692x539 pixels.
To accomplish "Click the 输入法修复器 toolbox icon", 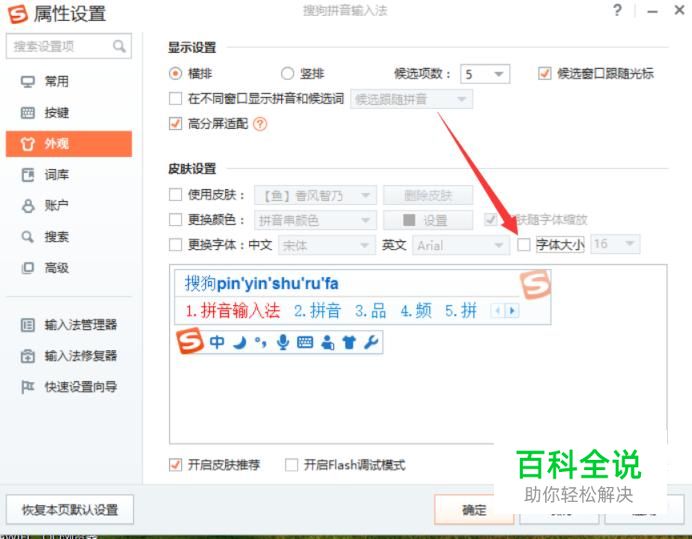I will [27, 356].
